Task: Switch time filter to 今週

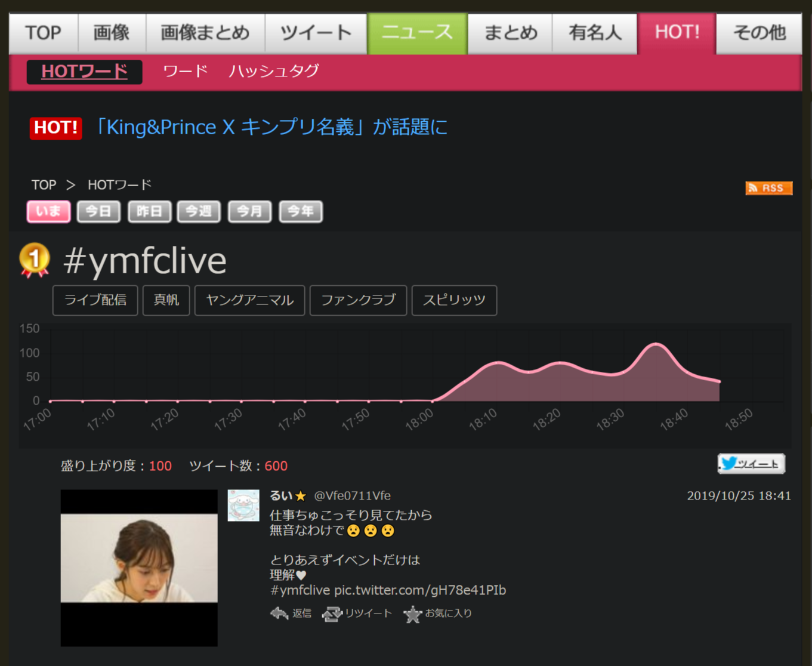Action: click(x=199, y=211)
